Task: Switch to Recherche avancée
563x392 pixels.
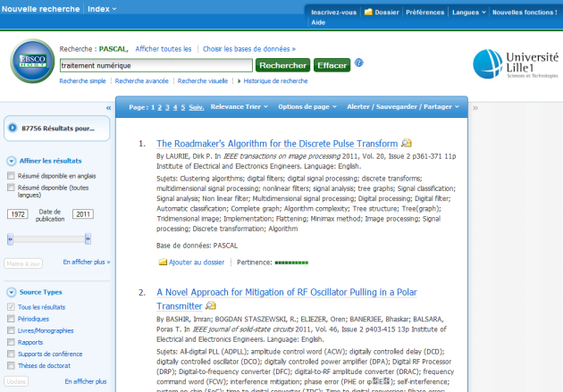Action: click(x=141, y=81)
